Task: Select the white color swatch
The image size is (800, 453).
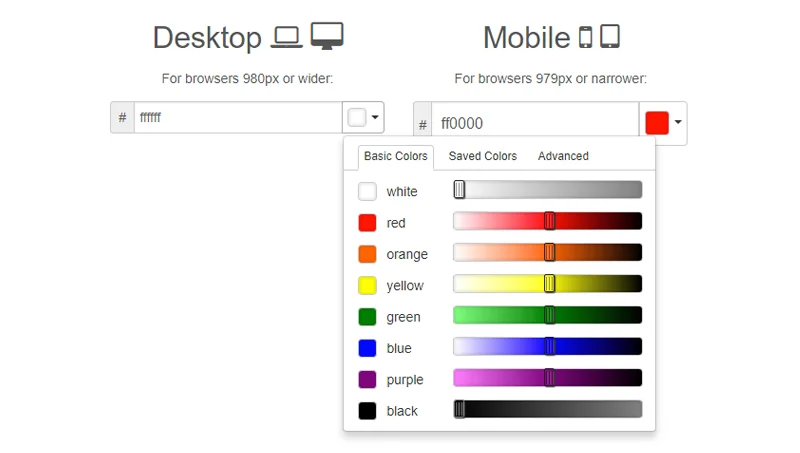Action: 367,191
